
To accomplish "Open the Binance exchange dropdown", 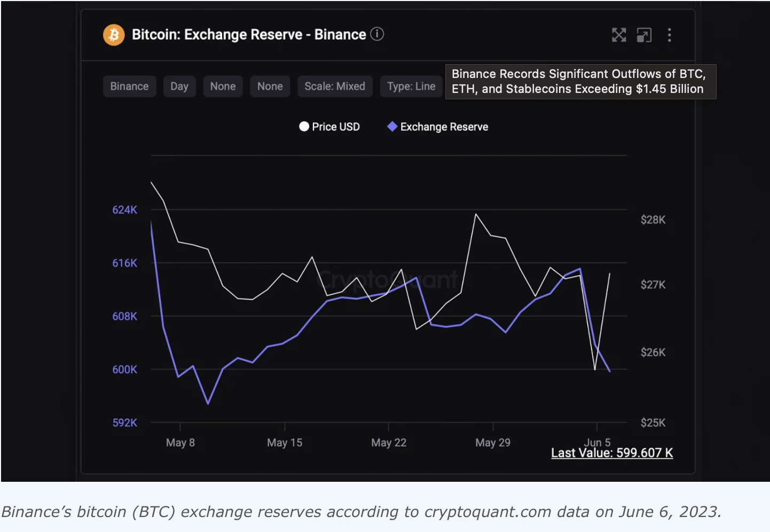I will [x=129, y=86].
